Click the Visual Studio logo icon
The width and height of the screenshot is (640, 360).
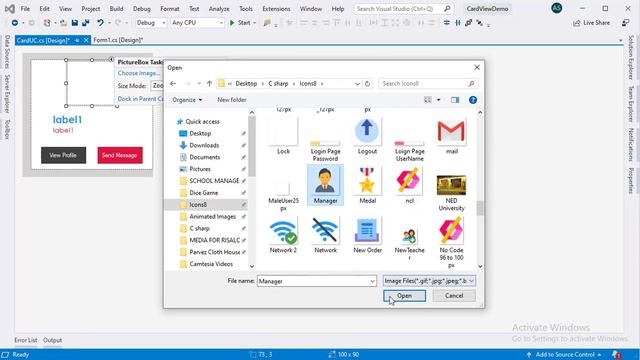(x=10, y=9)
